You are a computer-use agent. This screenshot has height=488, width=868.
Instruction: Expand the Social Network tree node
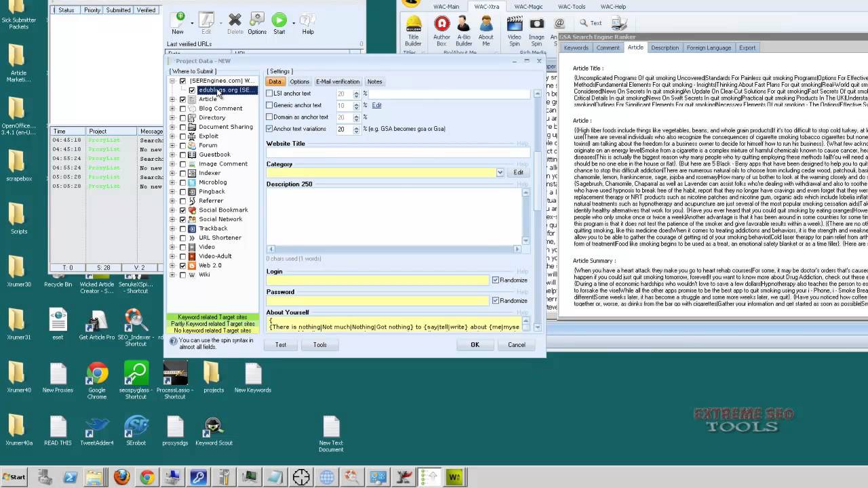point(172,220)
